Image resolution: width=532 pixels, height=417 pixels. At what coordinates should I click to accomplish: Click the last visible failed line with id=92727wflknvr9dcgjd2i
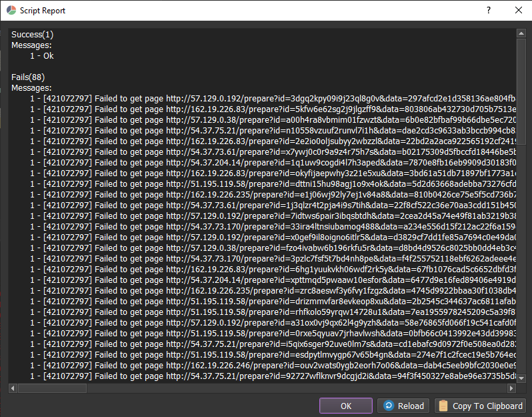(x=267, y=376)
